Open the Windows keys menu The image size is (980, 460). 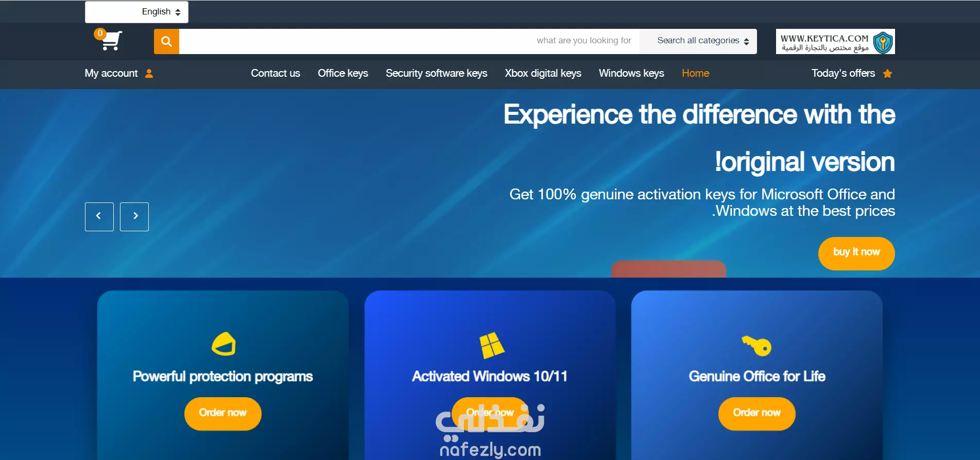pyautogui.click(x=631, y=73)
